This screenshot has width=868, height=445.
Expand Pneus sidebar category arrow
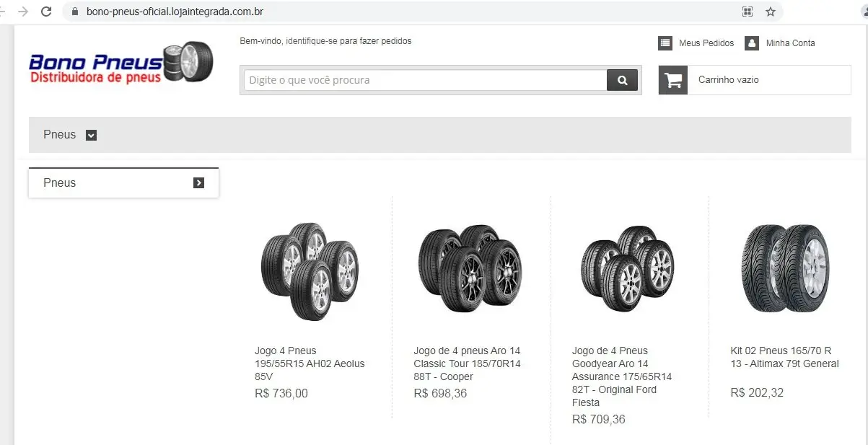coord(199,183)
